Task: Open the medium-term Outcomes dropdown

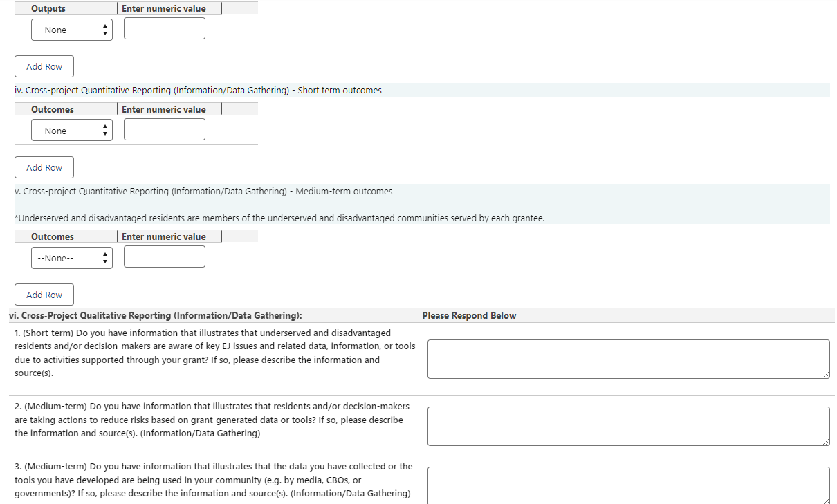Action: (x=72, y=258)
